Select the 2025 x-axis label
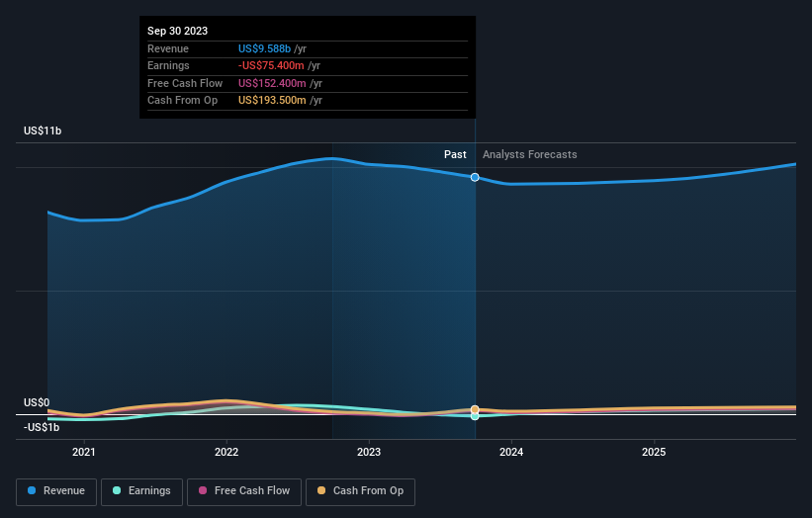Viewport: 812px width, 518px height. [x=654, y=452]
